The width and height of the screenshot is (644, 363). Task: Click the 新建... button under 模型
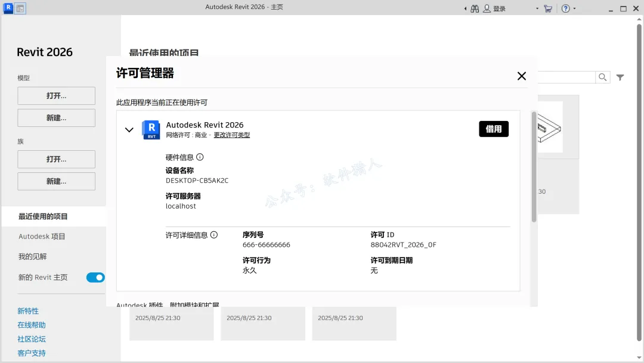(56, 118)
